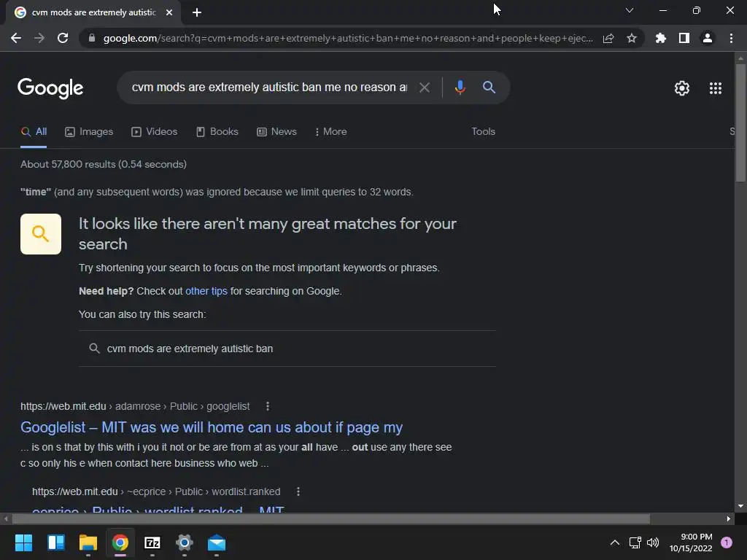
Task: Close the 'cvm mods' browser tab
Action: [169, 12]
